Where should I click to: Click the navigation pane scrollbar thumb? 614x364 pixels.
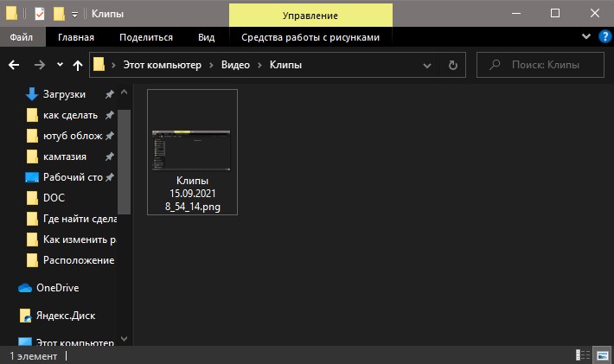pyautogui.click(x=125, y=162)
